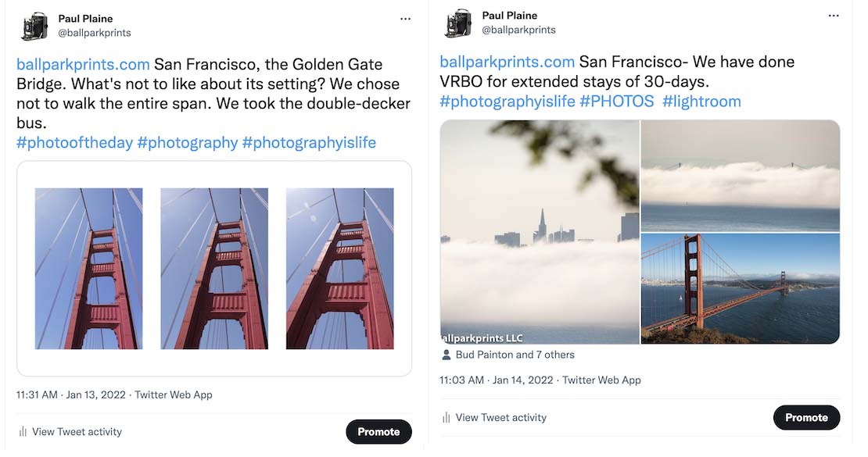Click Paul Plaine's camera avatar on the right tweet
The image size is (868, 457).
[458, 23]
